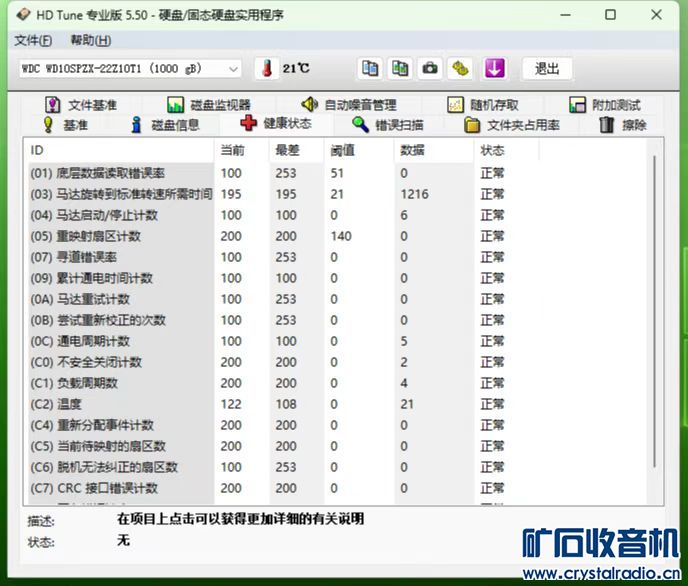
Task: Switch to the 擦除 tab
Action: pyautogui.click(x=623, y=125)
